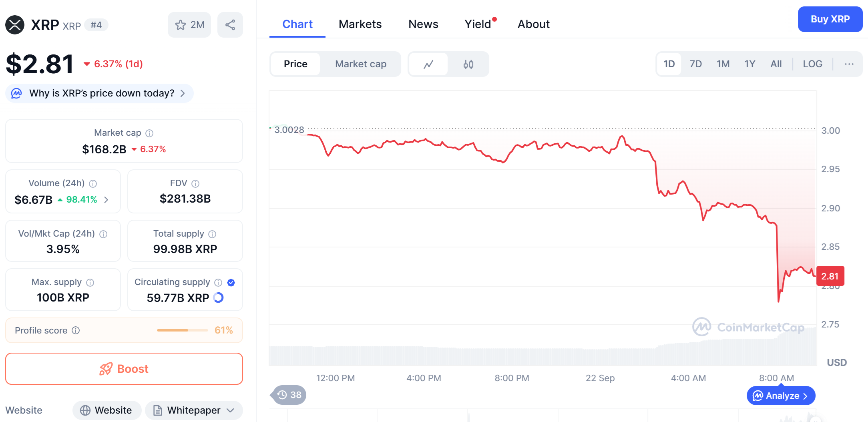Click the more options ellipsis on chart
The image size is (868, 422).
pos(849,64)
